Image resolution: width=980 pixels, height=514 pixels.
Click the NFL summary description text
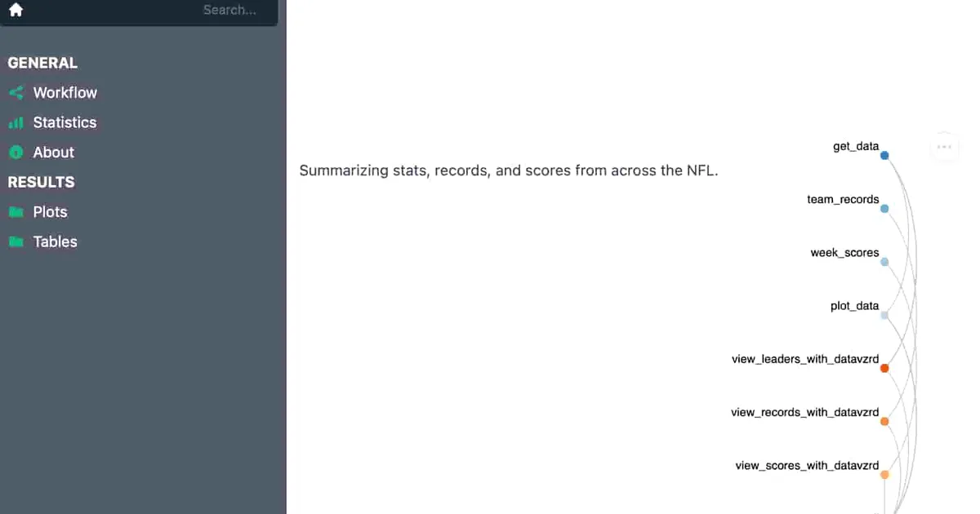coord(509,171)
